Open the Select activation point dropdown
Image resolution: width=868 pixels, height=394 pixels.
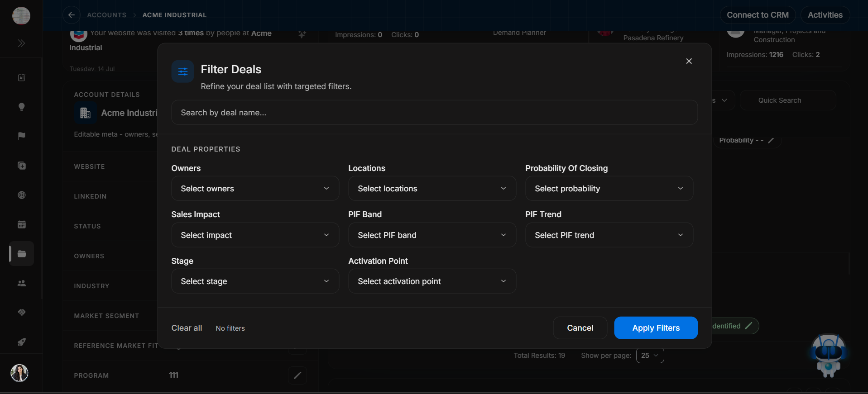432,281
